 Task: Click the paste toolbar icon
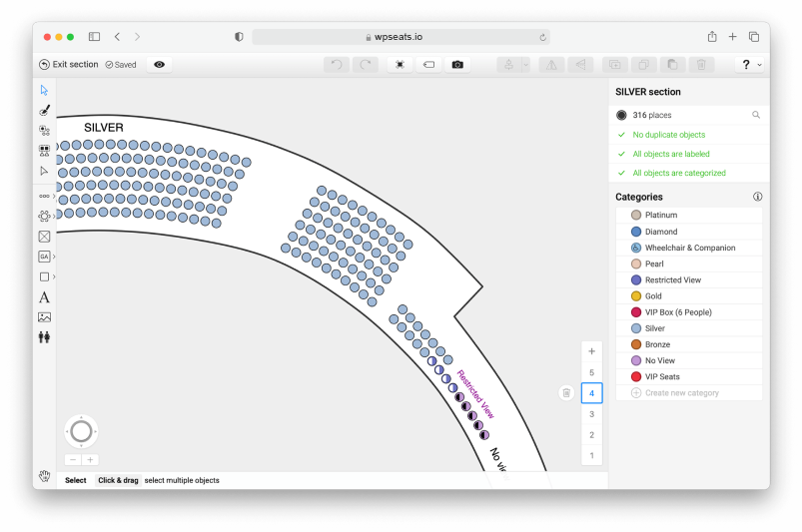(672, 65)
